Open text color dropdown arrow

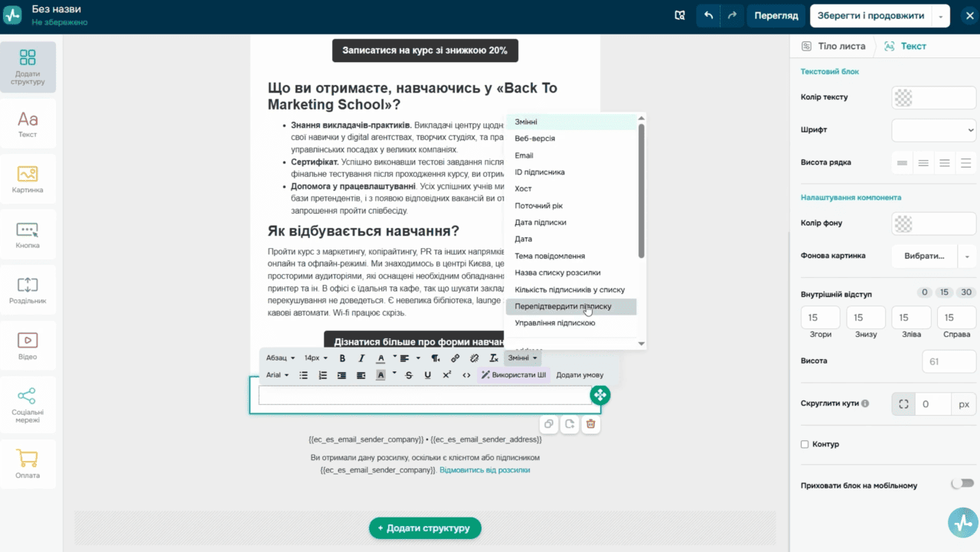pyautogui.click(x=394, y=357)
